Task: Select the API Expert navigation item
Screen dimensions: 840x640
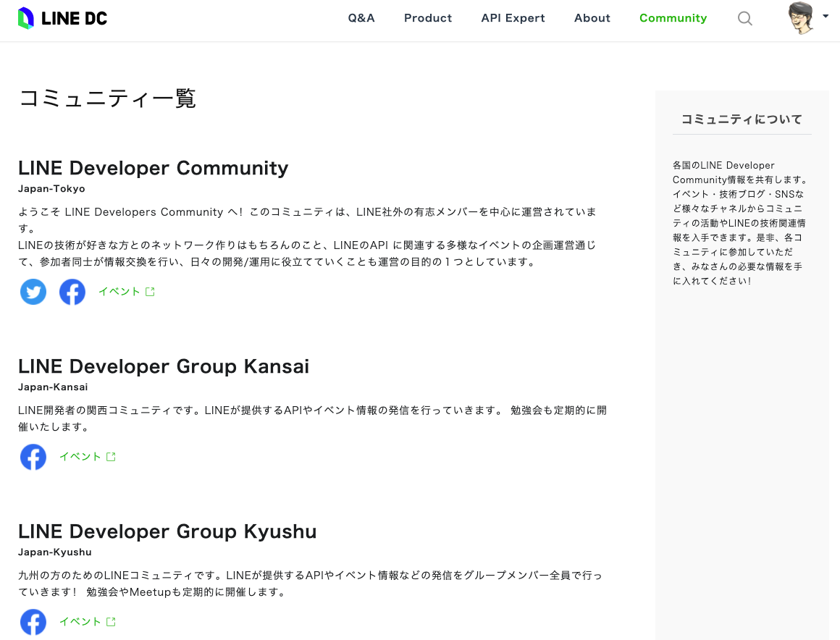Action: click(513, 18)
